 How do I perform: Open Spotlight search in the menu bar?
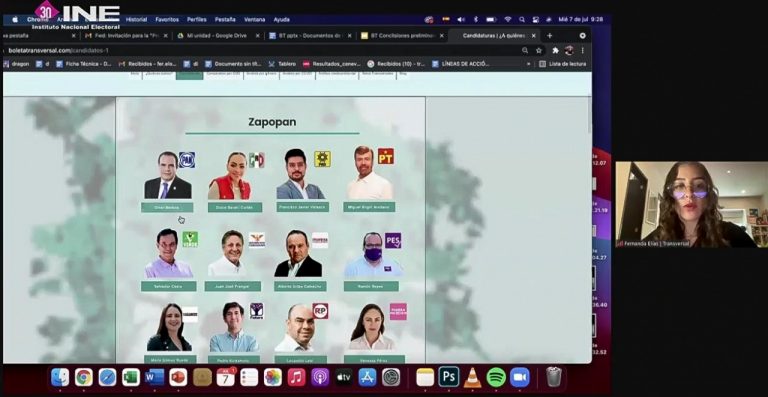[x=522, y=20]
